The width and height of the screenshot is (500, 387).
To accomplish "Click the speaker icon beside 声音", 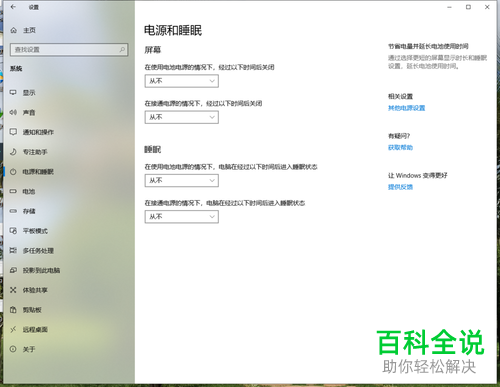I will (13, 112).
